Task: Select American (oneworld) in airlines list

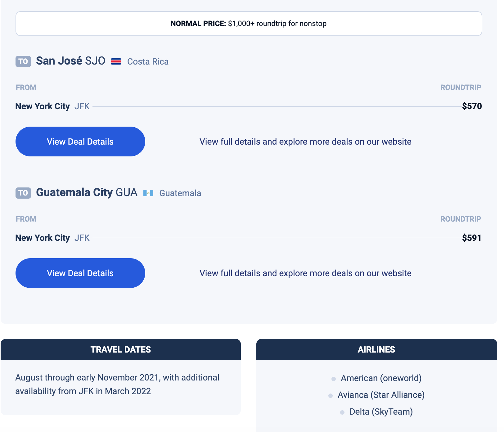Action: point(381,378)
